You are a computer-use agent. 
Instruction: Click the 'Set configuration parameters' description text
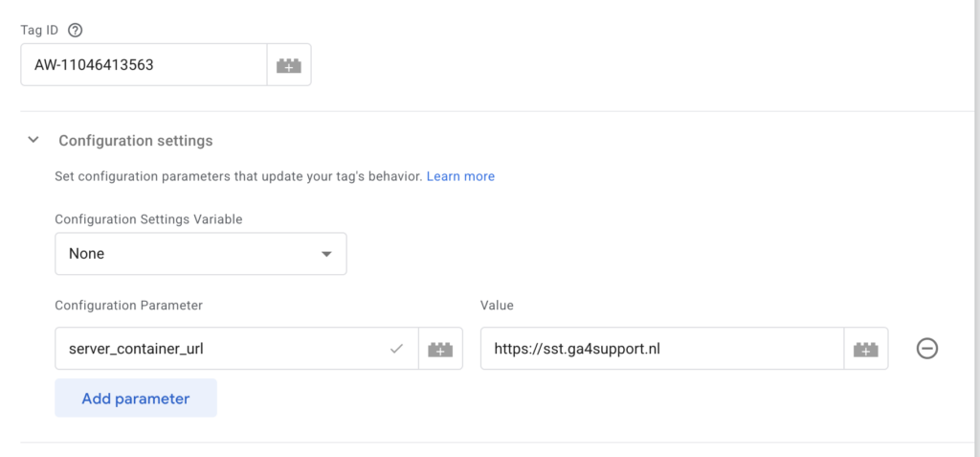coord(239,176)
